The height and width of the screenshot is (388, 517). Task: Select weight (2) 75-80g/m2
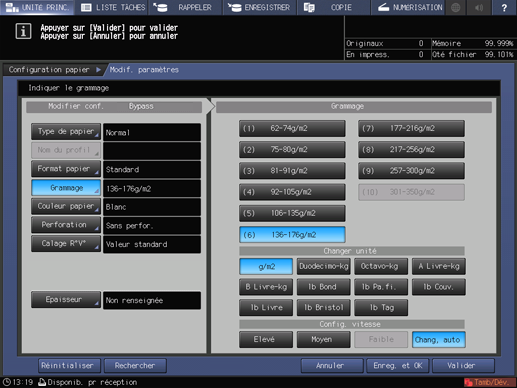292,150
